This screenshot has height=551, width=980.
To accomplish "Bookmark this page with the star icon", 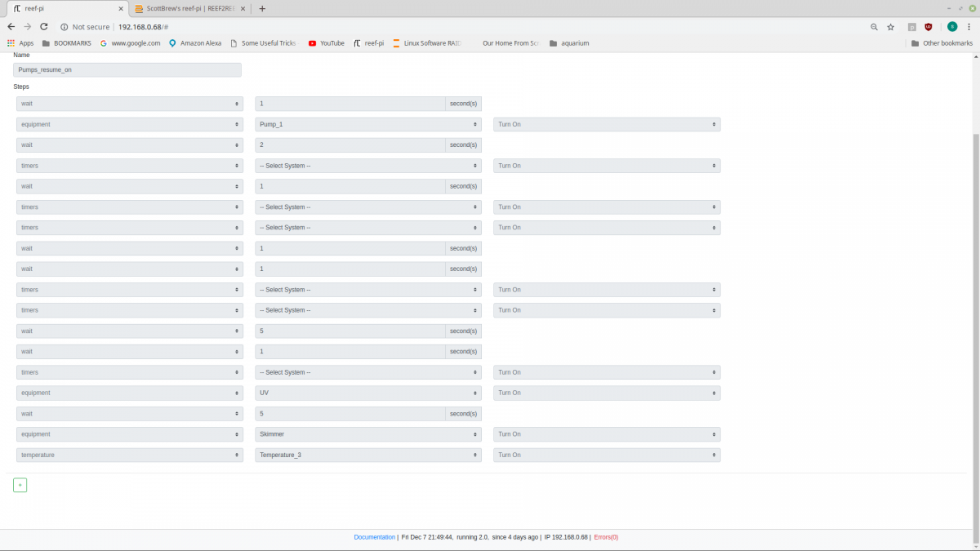I will click(891, 27).
